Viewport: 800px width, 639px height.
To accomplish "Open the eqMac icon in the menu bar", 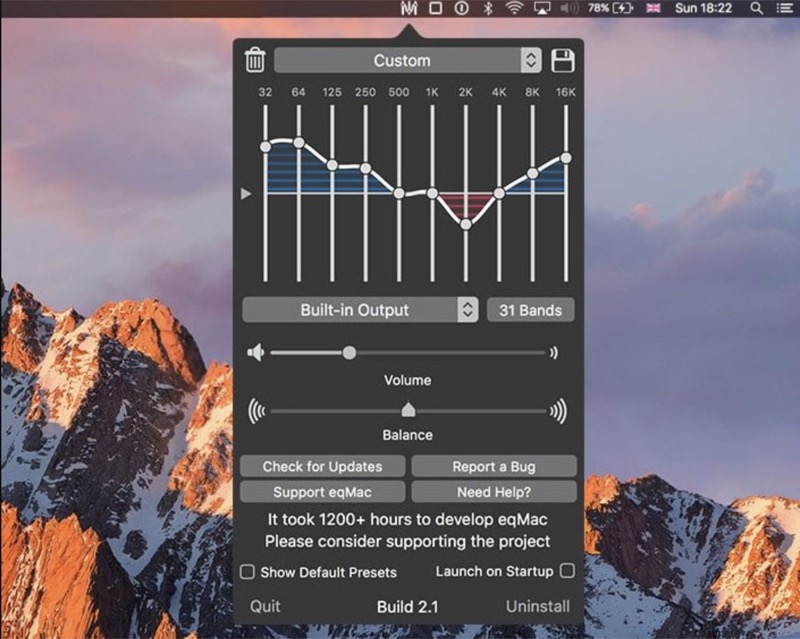I will point(409,8).
